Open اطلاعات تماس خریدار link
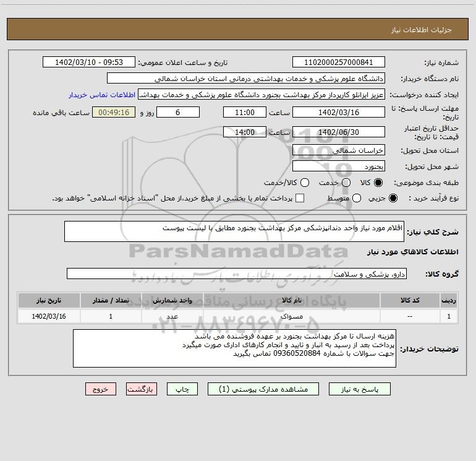Image resolution: width=476 pixels, height=461 pixels. click(102, 95)
